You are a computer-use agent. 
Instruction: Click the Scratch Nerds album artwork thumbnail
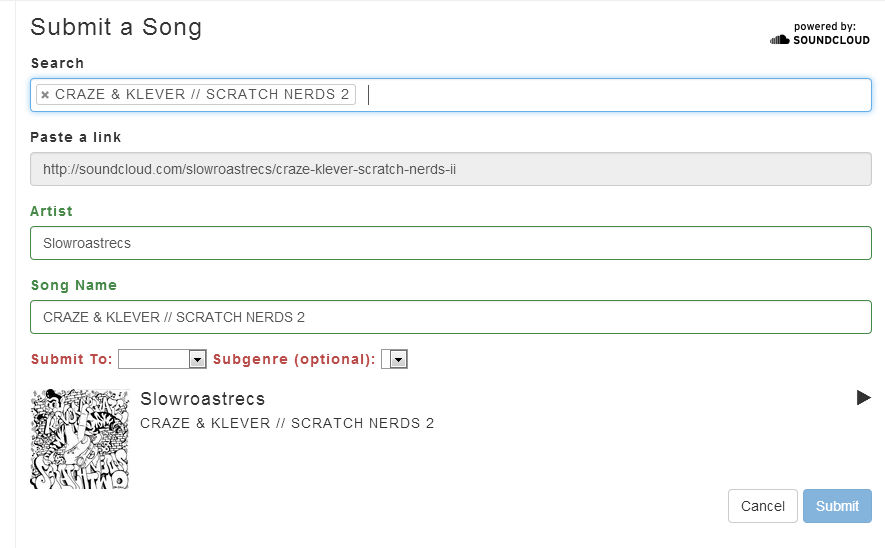(80, 439)
